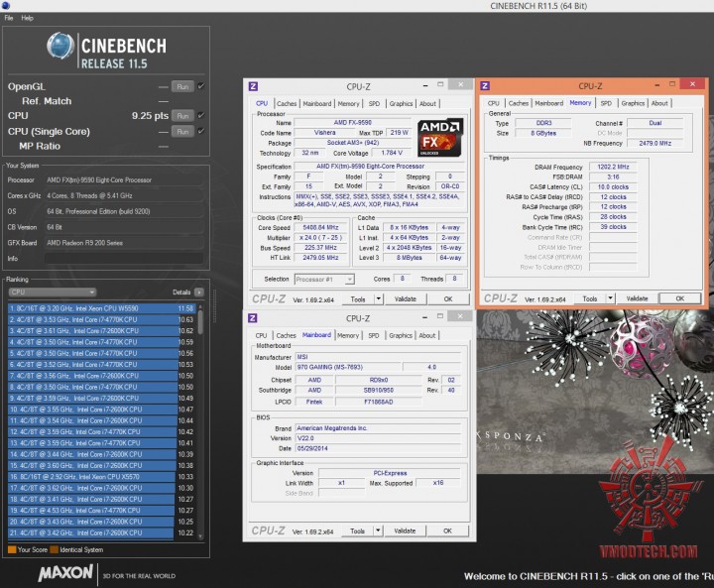Minimize the CPU-Z Memory window
The height and width of the screenshot is (588, 714).
(657, 84)
